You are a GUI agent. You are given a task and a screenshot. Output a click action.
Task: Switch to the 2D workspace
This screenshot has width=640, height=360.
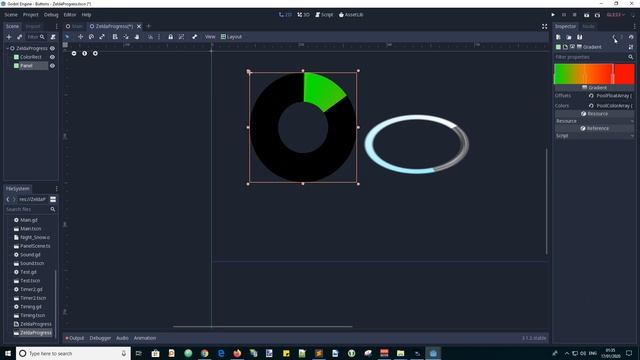(x=285, y=15)
